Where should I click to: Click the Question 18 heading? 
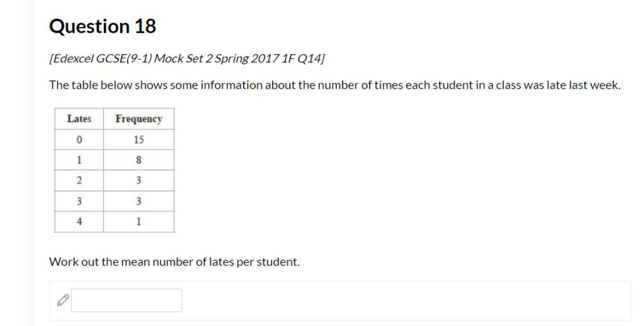(103, 26)
